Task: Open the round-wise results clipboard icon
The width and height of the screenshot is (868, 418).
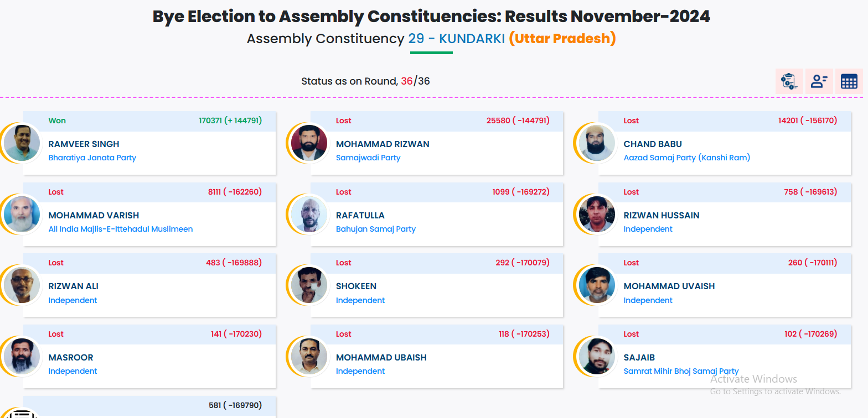Action: click(x=789, y=81)
